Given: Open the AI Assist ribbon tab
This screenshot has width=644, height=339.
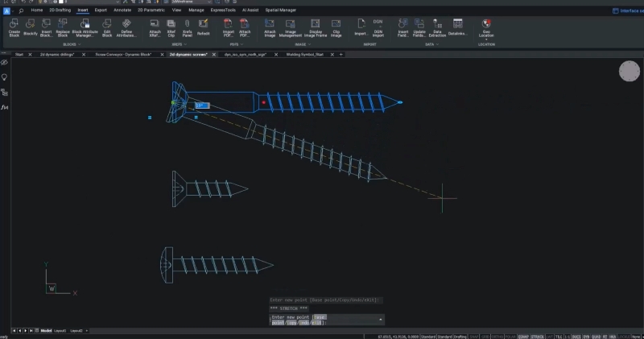Looking at the screenshot, I should [x=250, y=10].
